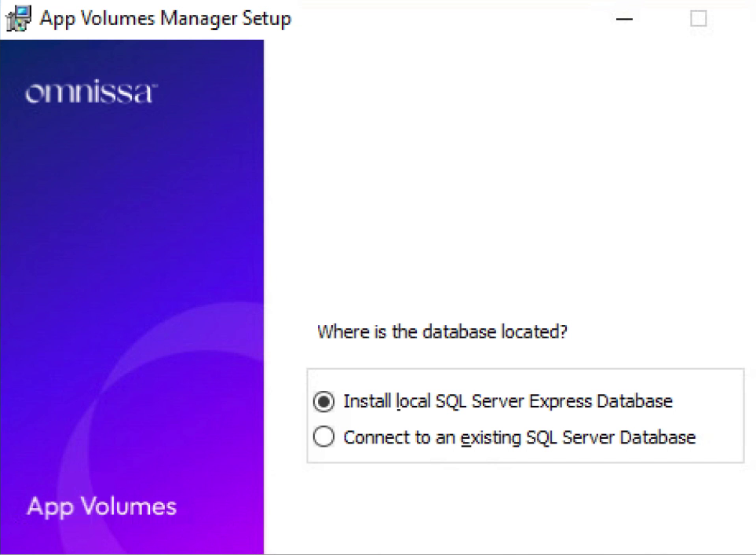Click the empty title bar area left of minimize
756x555 pixels.
pos(455,19)
